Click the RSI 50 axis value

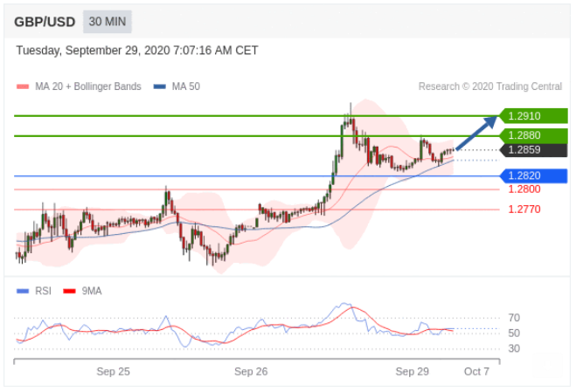(x=514, y=334)
